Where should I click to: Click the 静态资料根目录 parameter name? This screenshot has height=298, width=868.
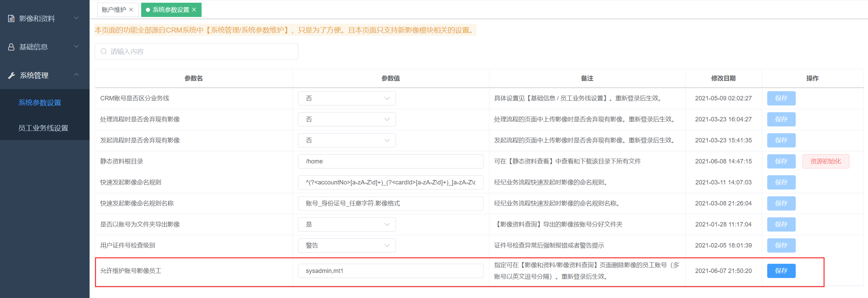pyautogui.click(x=122, y=161)
